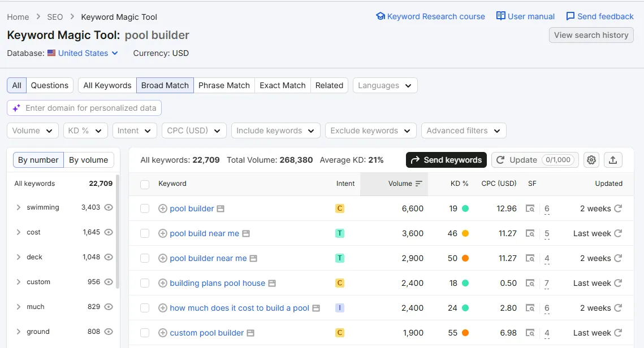Add 'pool build near me' via plus icon
644x348 pixels.
pos(163,233)
